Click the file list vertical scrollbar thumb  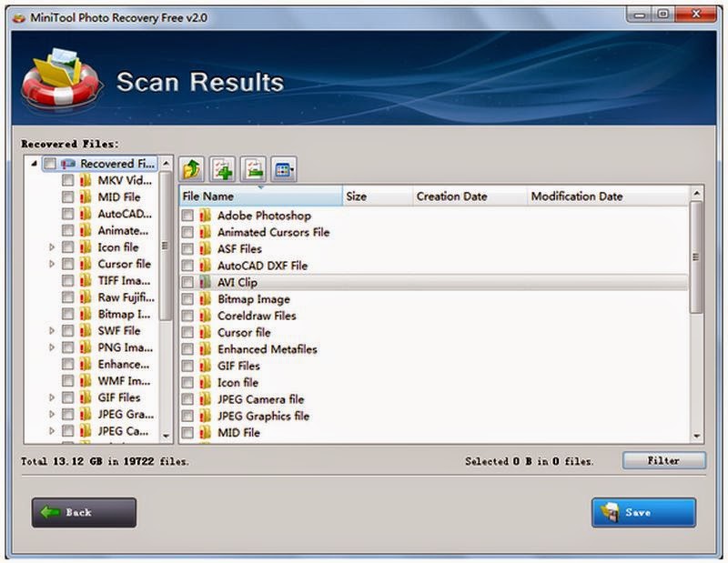point(696,257)
